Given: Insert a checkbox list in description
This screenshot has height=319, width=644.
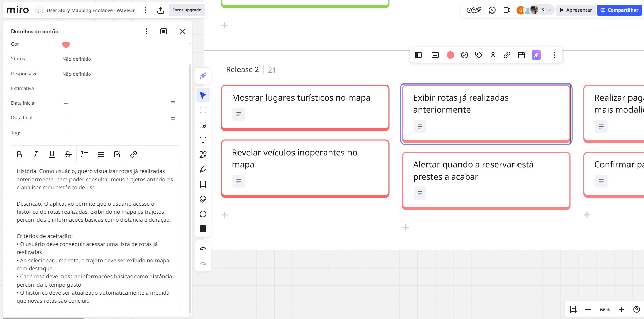Looking at the screenshot, I should (117, 154).
